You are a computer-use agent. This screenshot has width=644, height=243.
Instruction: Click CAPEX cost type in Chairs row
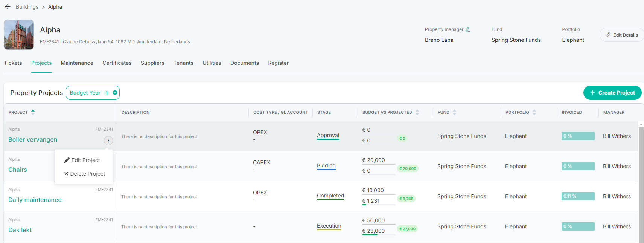click(262, 162)
